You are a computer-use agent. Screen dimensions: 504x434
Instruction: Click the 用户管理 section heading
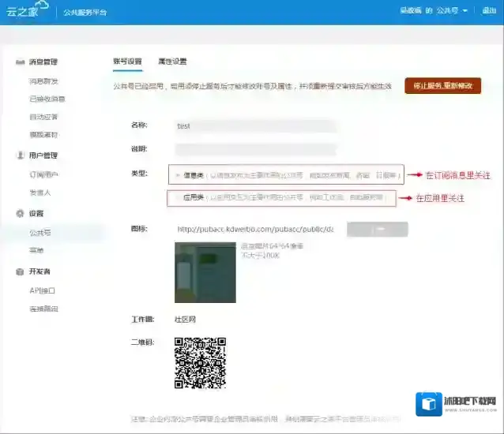43,155
